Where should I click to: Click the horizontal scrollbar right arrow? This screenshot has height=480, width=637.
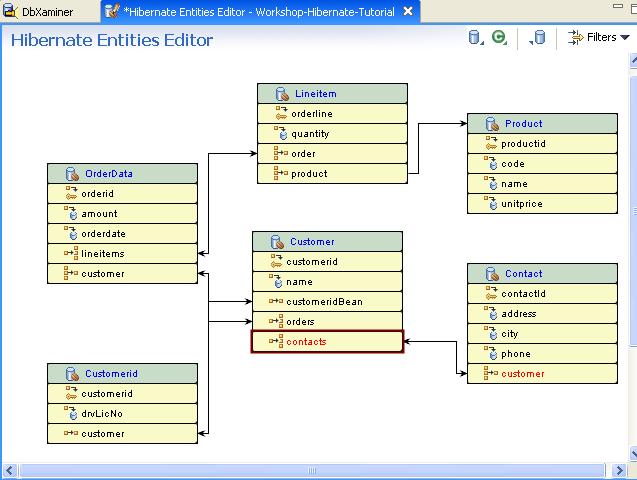619,471
